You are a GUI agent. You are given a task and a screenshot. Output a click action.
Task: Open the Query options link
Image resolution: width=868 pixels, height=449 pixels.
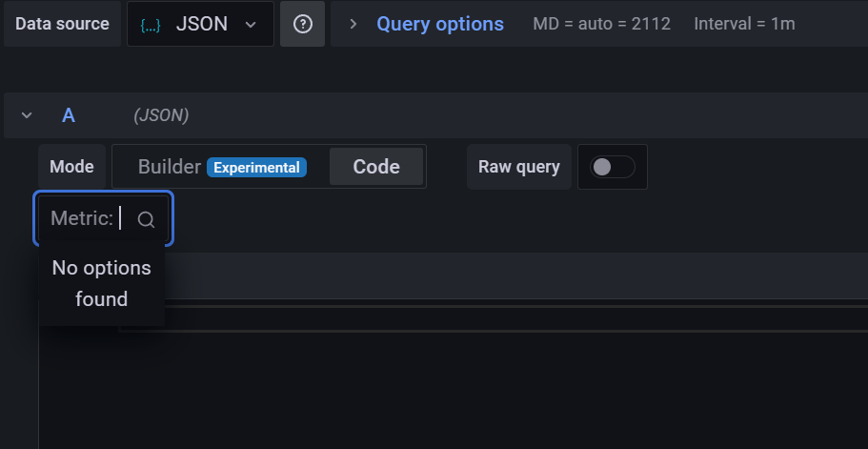tap(439, 24)
